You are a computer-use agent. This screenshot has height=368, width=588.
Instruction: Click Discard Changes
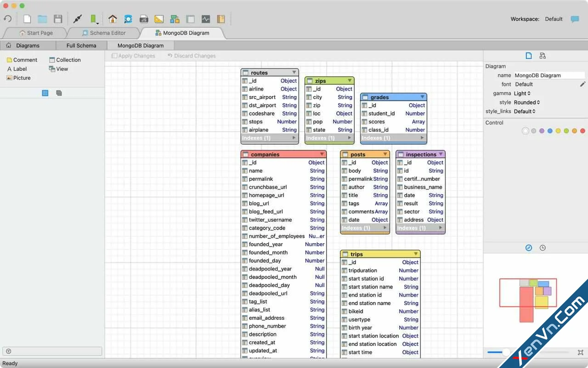coord(192,56)
